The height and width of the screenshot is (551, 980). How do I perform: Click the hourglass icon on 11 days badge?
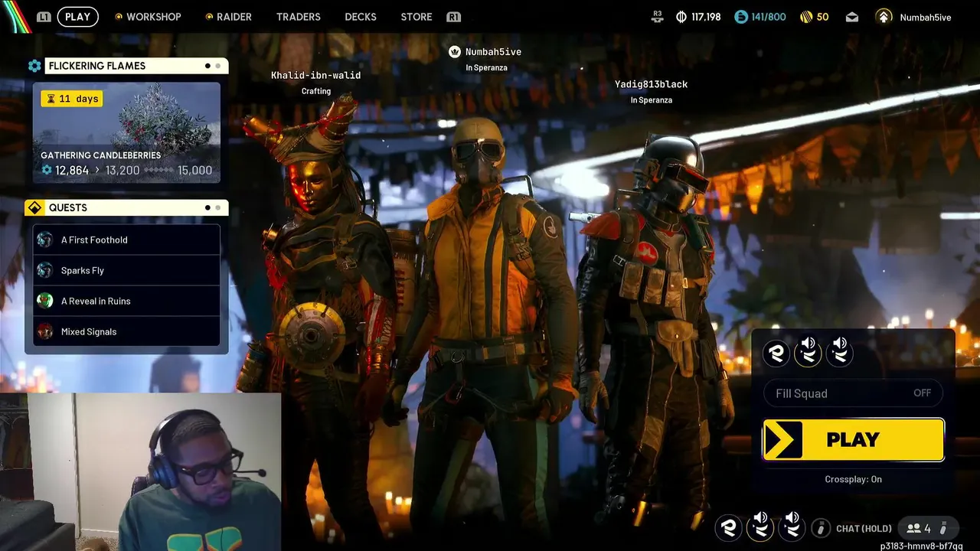51,99
